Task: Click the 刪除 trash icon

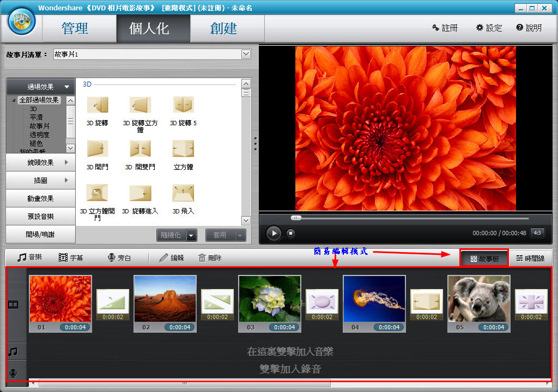Action: click(209, 258)
